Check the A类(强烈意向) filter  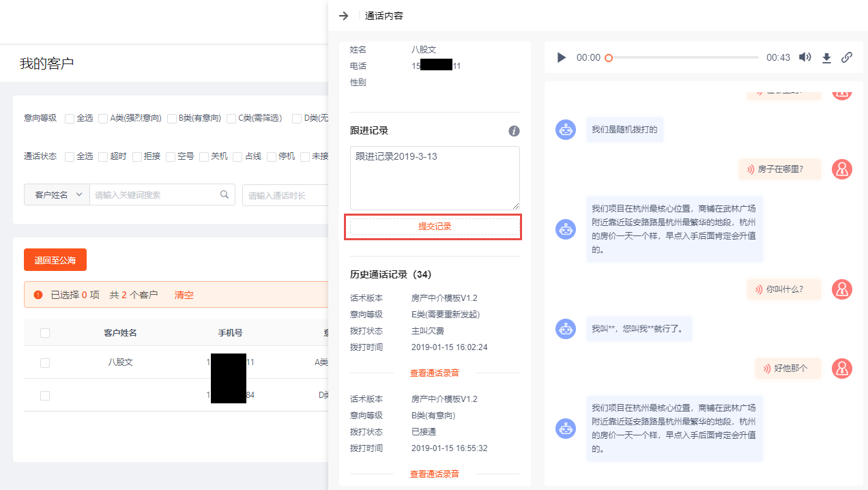(x=103, y=118)
